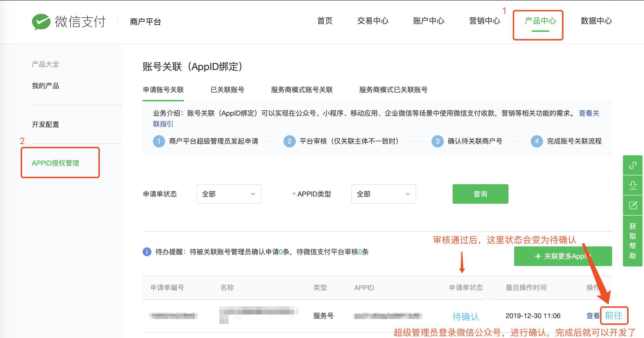Click the WeChat Pay logo icon
The height and width of the screenshot is (338, 644).
coord(42,22)
